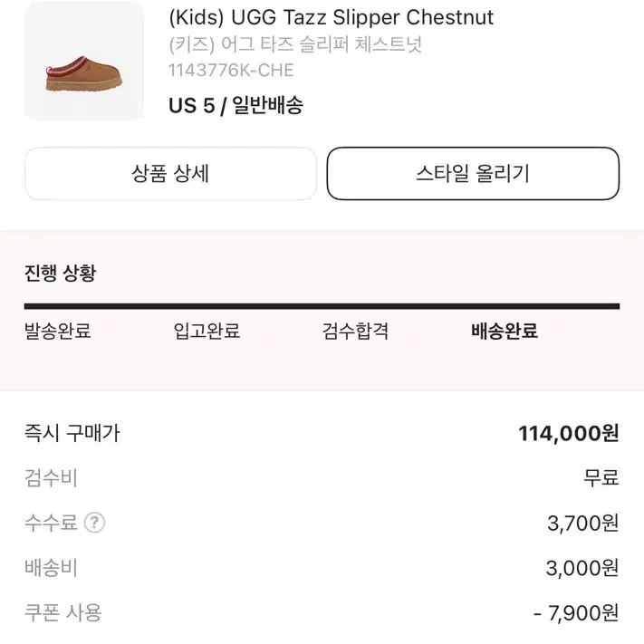Click the 입고완료 progress step

[x=207, y=331]
